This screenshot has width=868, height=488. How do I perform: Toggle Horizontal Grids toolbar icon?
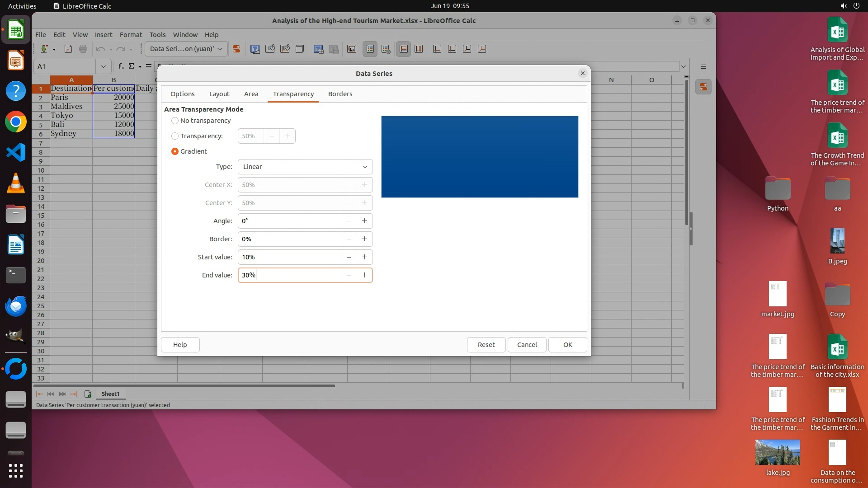(404, 49)
